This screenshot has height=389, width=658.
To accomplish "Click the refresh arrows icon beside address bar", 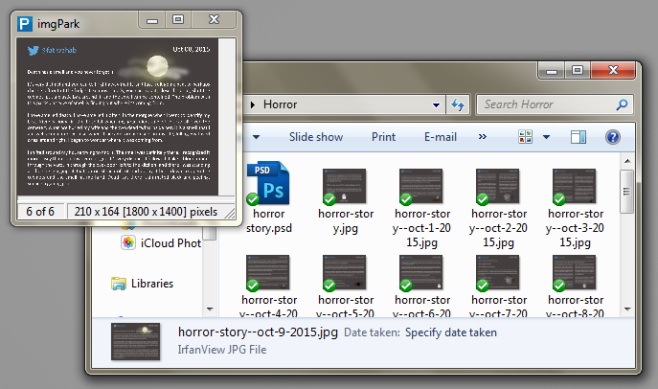I will tap(457, 104).
